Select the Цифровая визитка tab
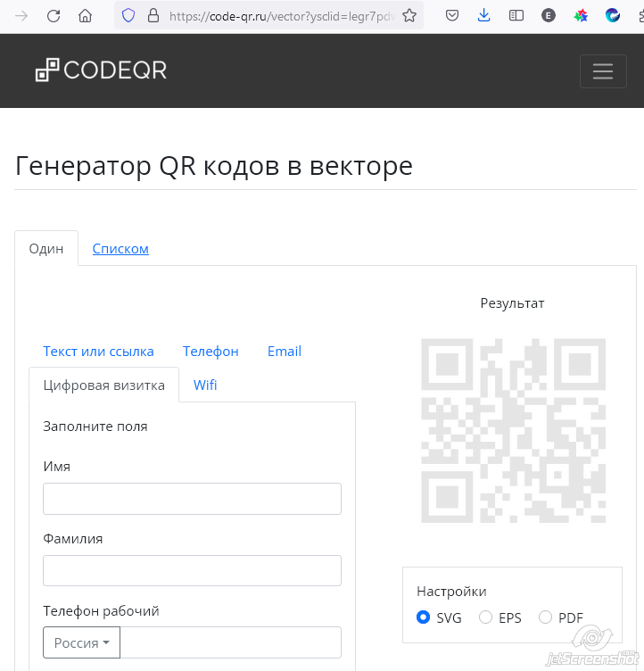Image resolution: width=644 pixels, height=671 pixels. click(104, 385)
